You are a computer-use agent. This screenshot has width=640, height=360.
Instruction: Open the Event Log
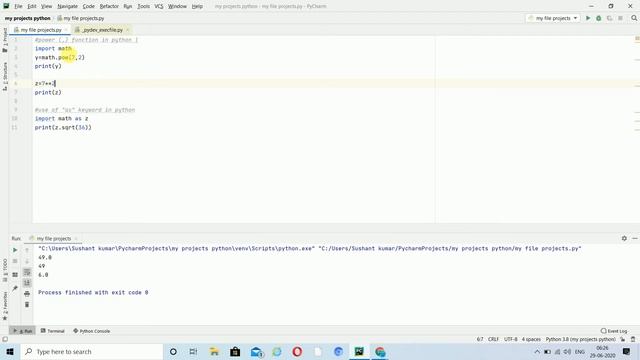pyautogui.click(x=614, y=331)
